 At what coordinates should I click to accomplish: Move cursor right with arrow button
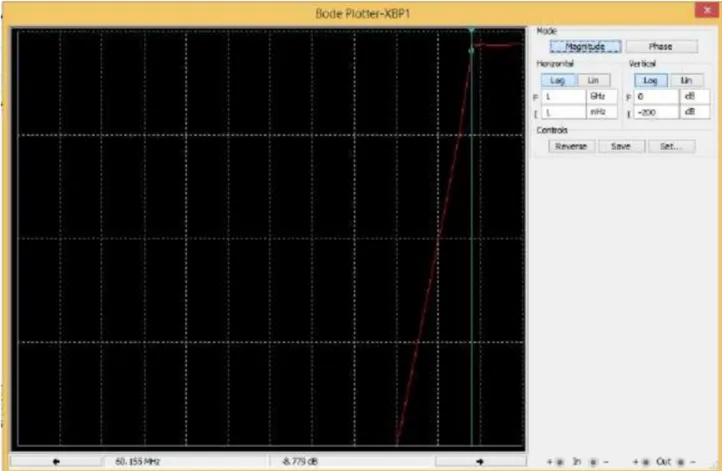pyautogui.click(x=480, y=461)
